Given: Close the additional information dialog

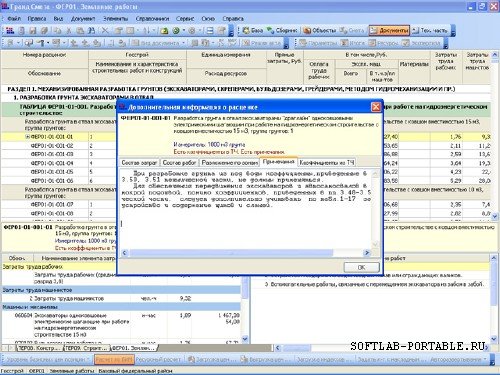Looking at the screenshot, I should 376,107.
